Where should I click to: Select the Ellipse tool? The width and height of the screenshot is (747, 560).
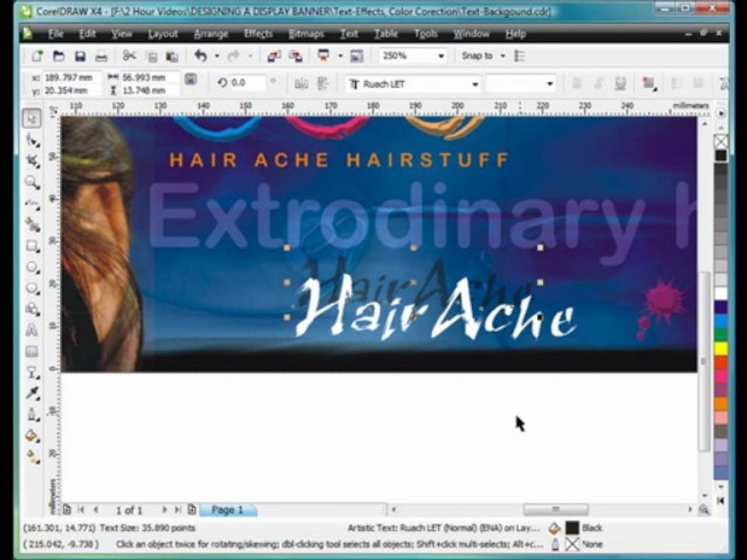click(x=32, y=267)
